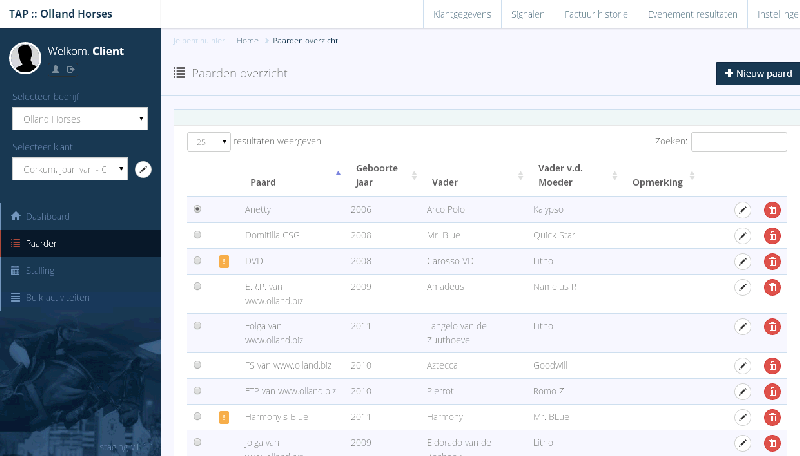This screenshot has width=800, height=456.
Task: Select radio button of the Romo Z row
Action: (x=197, y=391)
